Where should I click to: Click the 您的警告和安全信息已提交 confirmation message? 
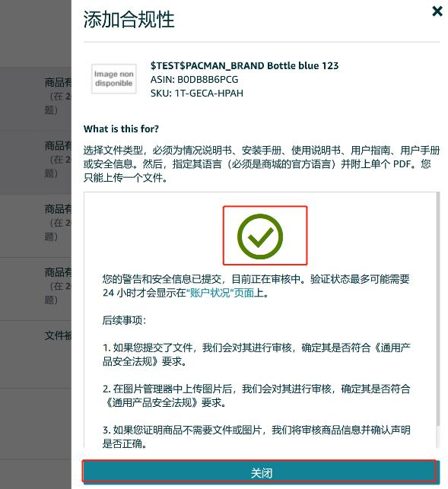pos(256,286)
